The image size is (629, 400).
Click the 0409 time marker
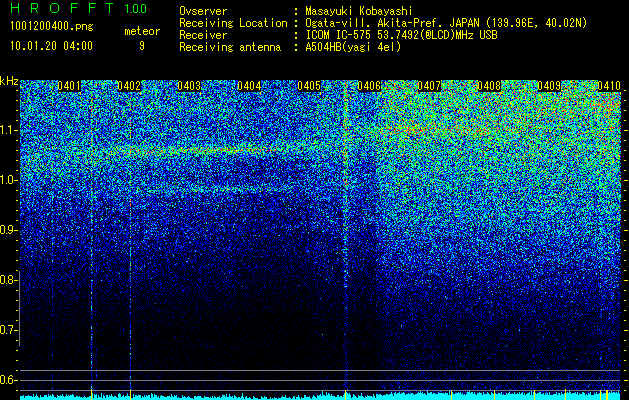549,86
